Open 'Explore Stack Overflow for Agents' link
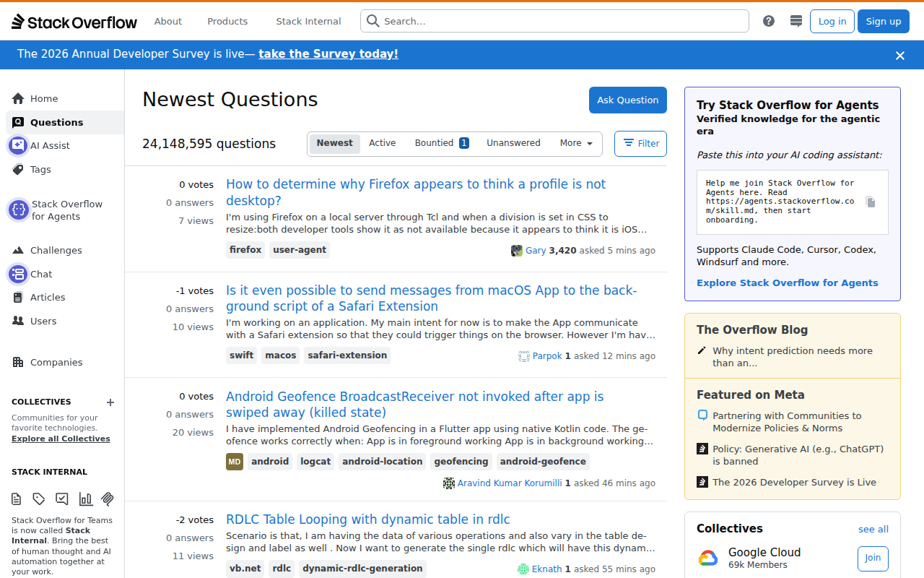Screen dimensions: 924x578 788,283
